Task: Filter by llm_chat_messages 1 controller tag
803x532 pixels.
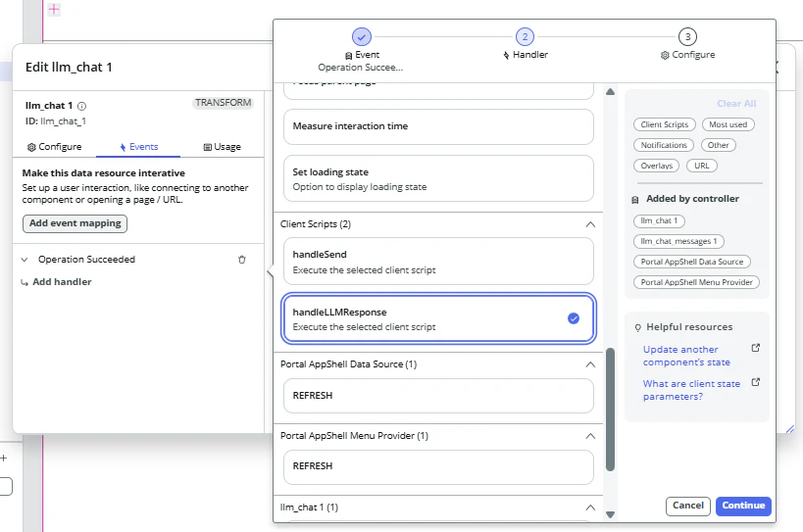Action: [x=678, y=241]
